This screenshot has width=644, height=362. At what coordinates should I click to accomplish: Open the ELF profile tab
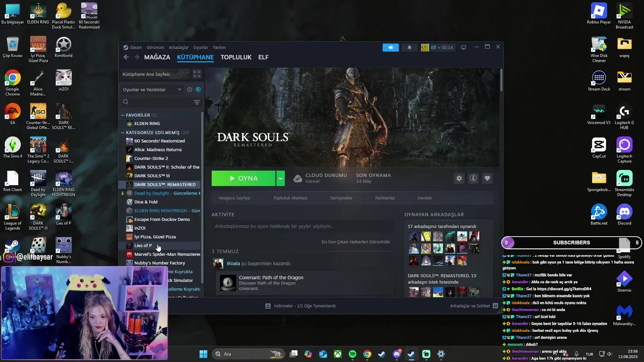(x=263, y=57)
